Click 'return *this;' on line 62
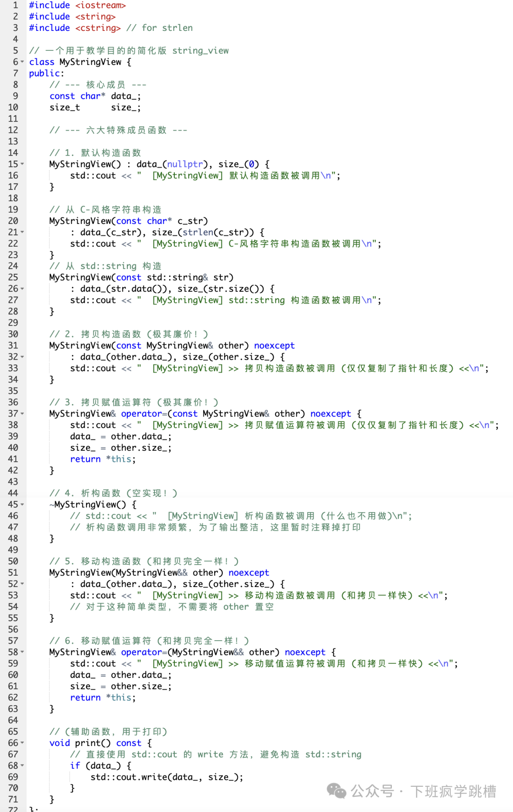The width and height of the screenshot is (513, 812). [x=103, y=698]
